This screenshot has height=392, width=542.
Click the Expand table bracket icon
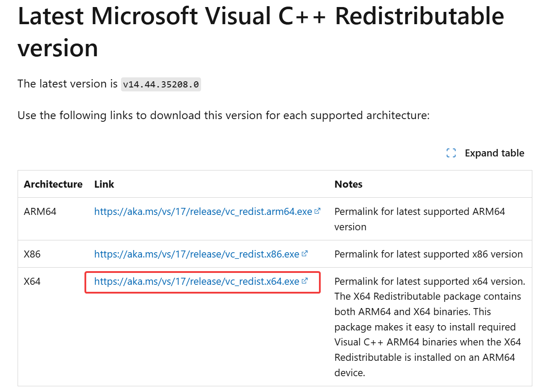[x=451, y=153]
